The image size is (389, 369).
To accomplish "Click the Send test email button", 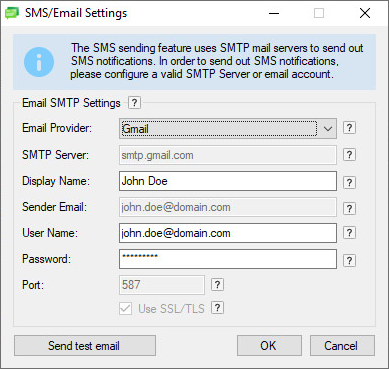I will (85, 346).
